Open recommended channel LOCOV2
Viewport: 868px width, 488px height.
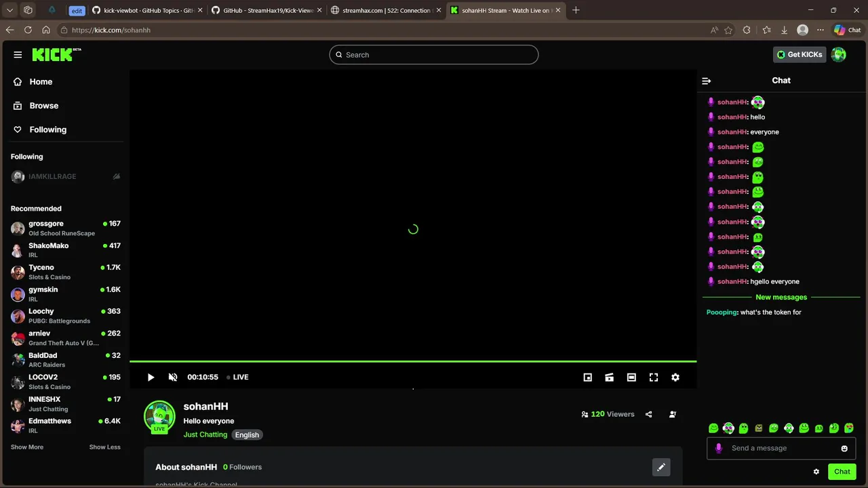(x=66, y=382)
